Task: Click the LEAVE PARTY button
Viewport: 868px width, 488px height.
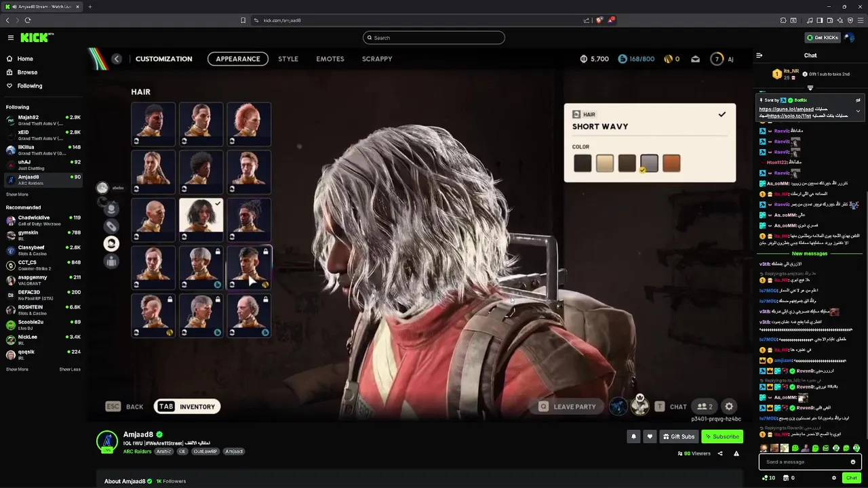Action: click(567, 407)
